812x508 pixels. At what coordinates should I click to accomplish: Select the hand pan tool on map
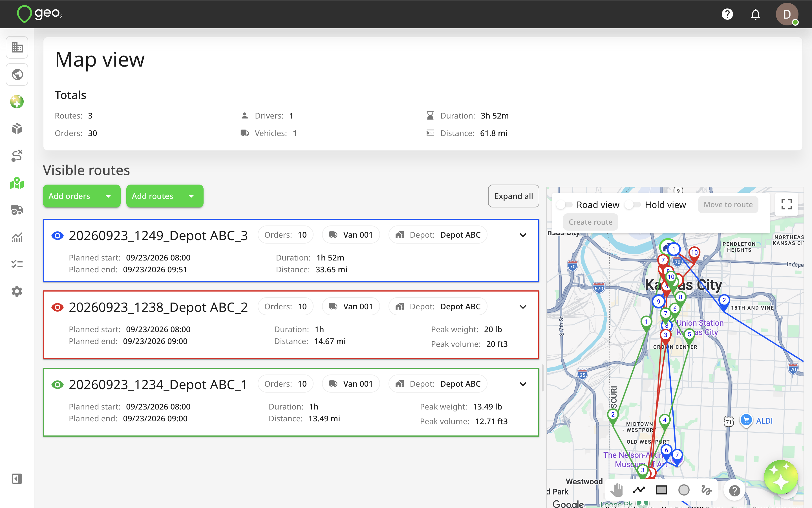click(x=616, y=490)
